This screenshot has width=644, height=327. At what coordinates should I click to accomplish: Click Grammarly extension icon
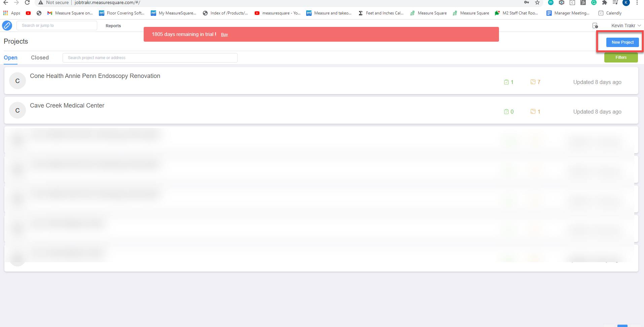594,2
